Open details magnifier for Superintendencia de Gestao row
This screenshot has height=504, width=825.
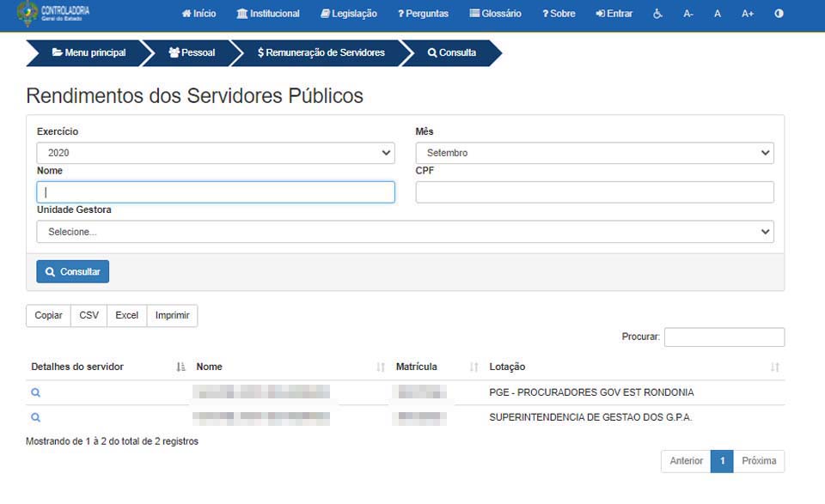click(x=35, y=417)
